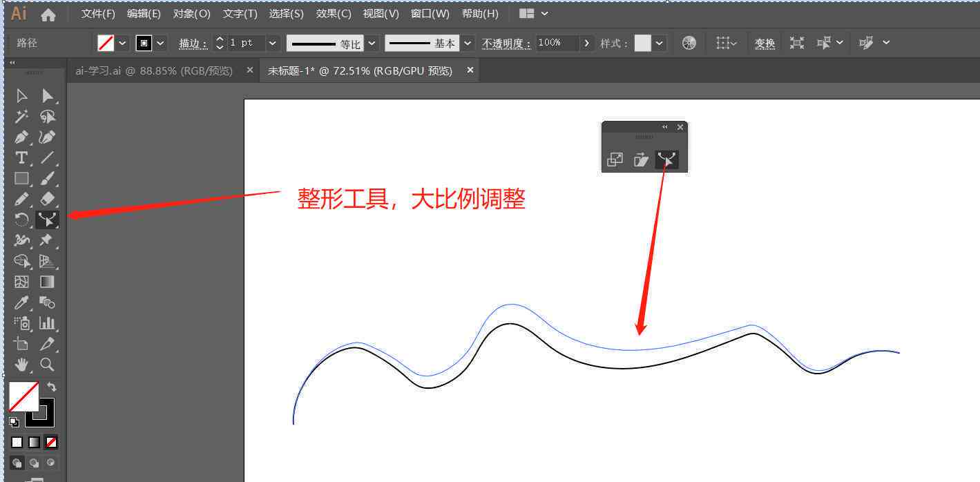This screenshot has height=482, width=980.
Task: Select the Zoom tool
Action: tap(47, 364)
